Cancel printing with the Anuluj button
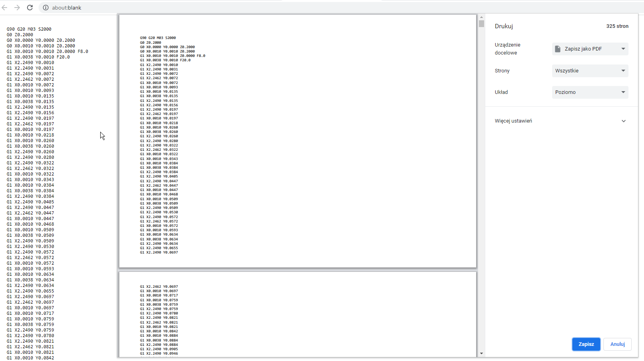This screenshot has height=361, width=644. 618,344
